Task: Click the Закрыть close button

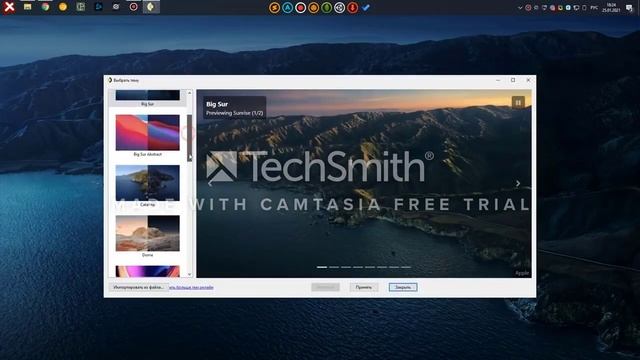Action: 403,287
